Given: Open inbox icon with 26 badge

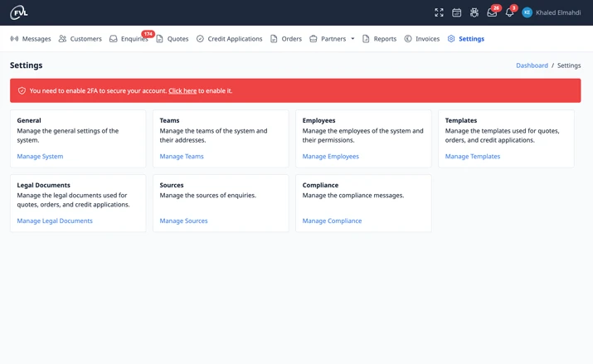Looking at the screenshot, I should click(x=492, y=12).
